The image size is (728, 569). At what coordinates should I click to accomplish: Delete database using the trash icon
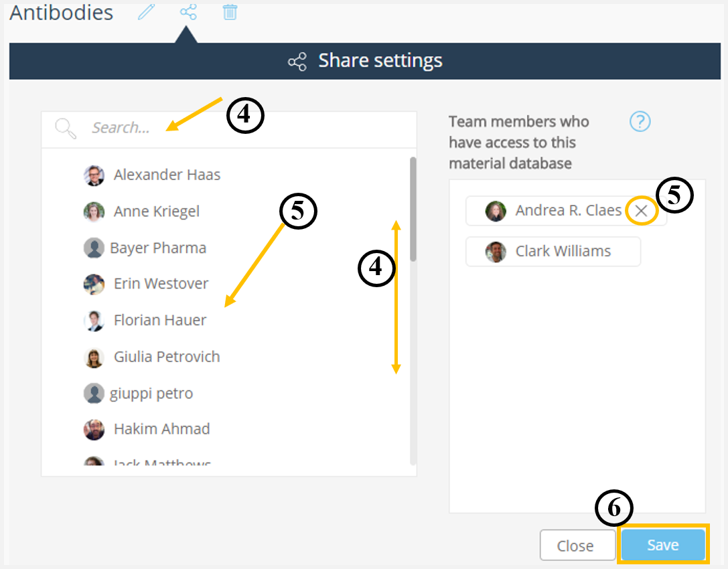[x=230, y=11]
